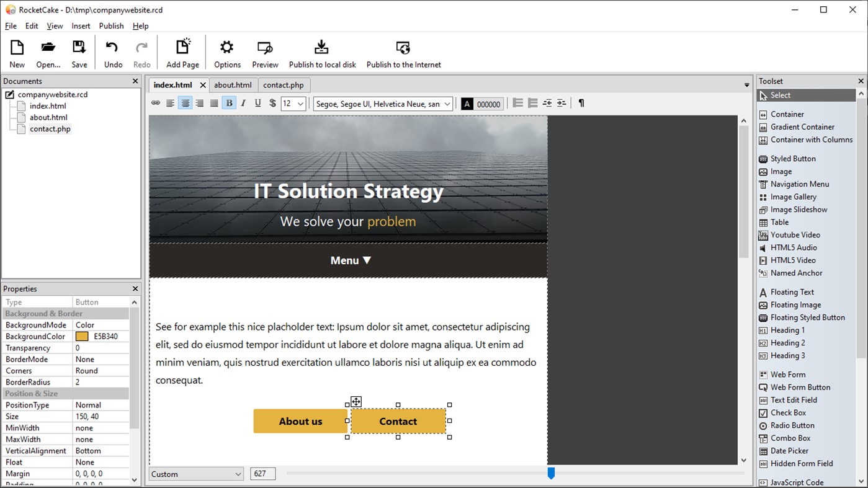Toggle italic formatting

coord(243,104)
